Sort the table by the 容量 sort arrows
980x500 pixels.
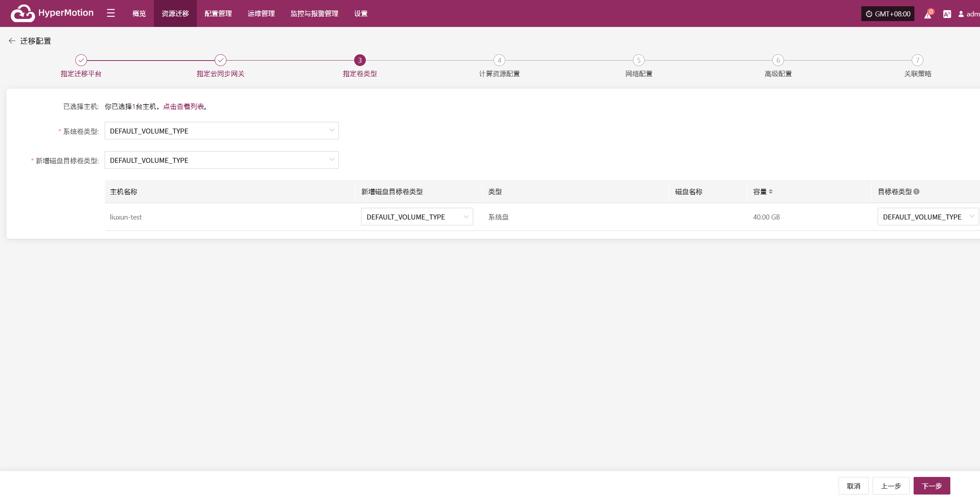(771, 191)
